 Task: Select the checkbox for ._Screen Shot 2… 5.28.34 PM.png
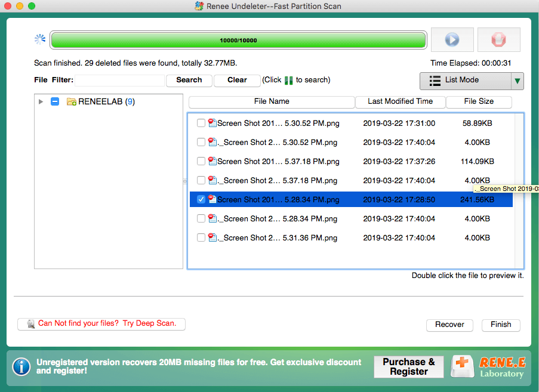pyautogui.click(x=201, y=218)
